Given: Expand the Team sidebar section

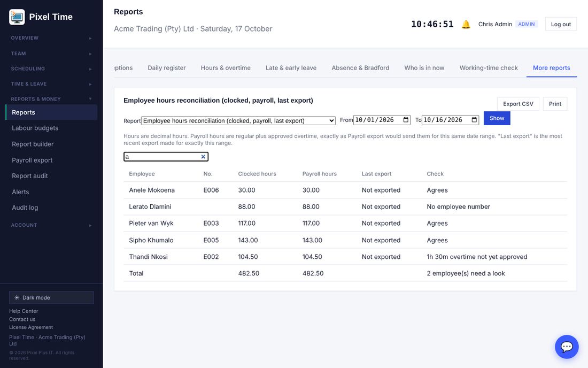Looking at the screenshot, I should click(51, 53).
